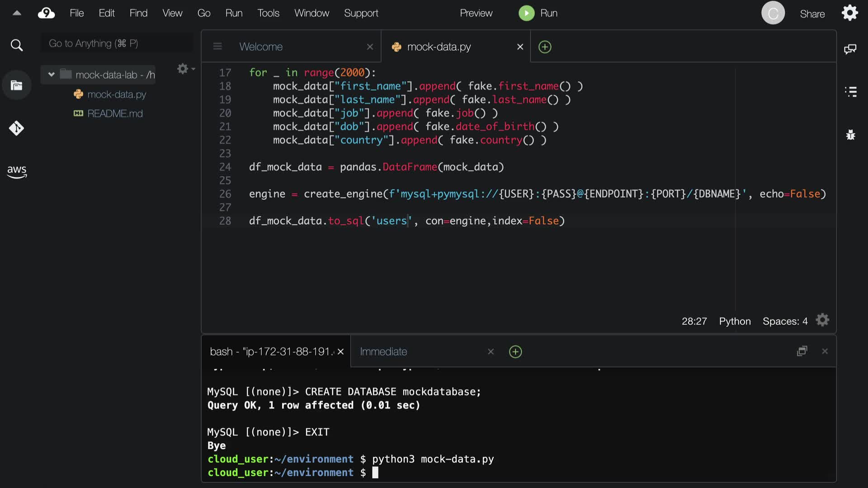Open README.md in the file tree
This screenshot has width=868, height=488.
[x=115, y=113]
